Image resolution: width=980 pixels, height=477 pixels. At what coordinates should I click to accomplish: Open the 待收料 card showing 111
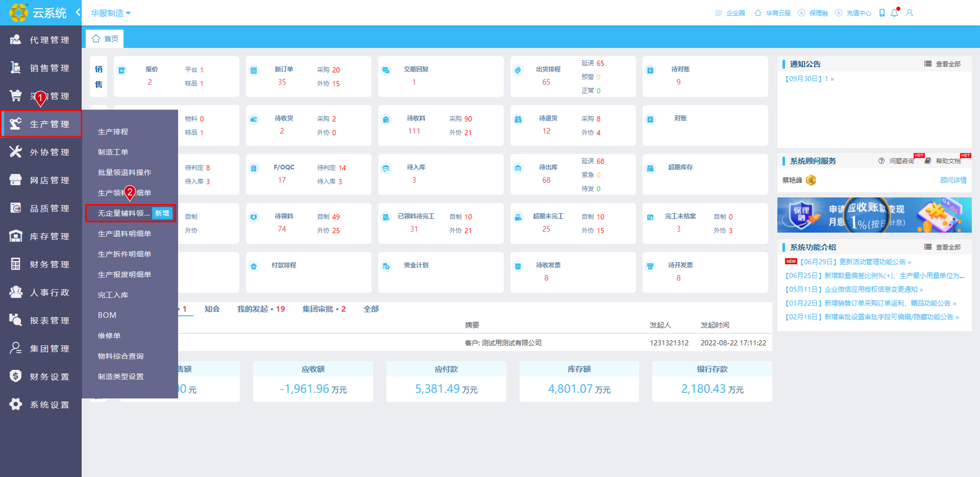[441, 125]
